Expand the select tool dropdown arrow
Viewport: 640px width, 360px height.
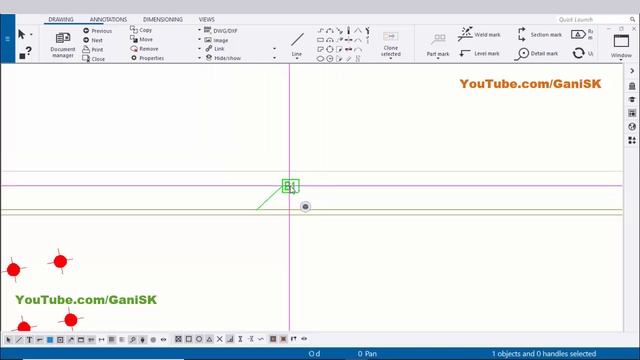point(31,35)
